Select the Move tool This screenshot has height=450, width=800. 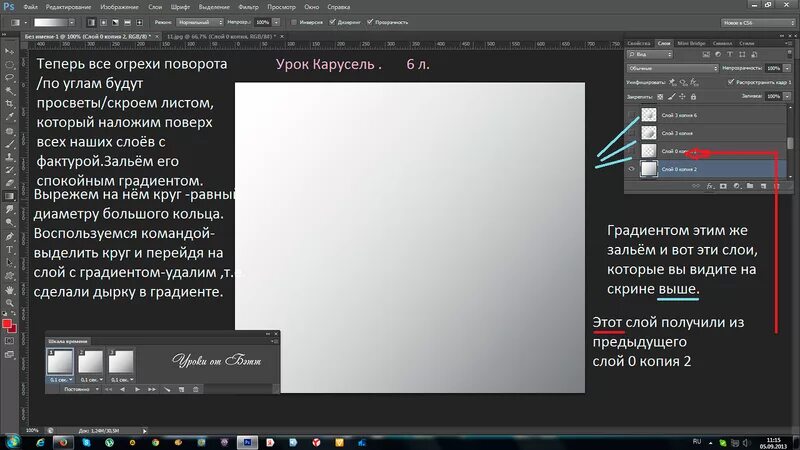[x=9, y=52]
